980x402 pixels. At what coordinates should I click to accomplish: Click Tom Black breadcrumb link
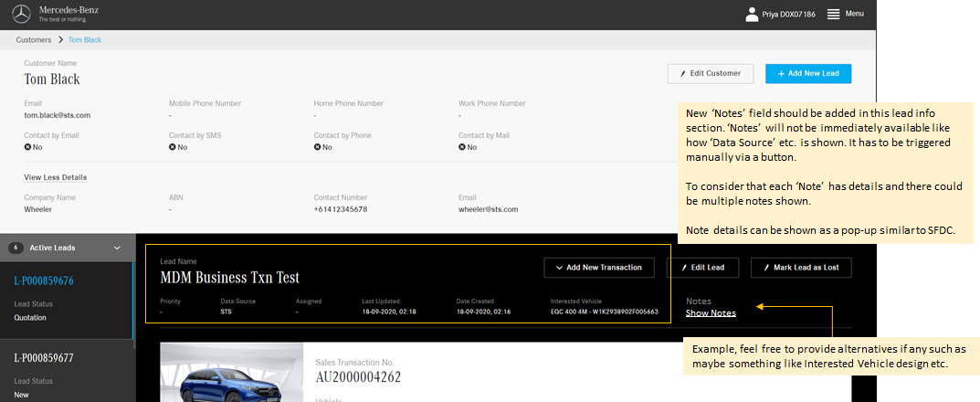(85, 40)
